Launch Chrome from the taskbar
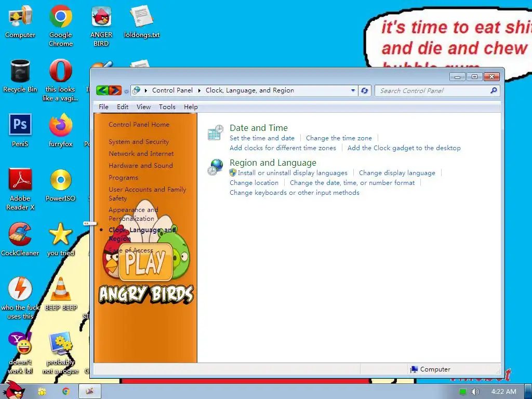The height and width of the screenshot is (399, 532). point(66,392)
